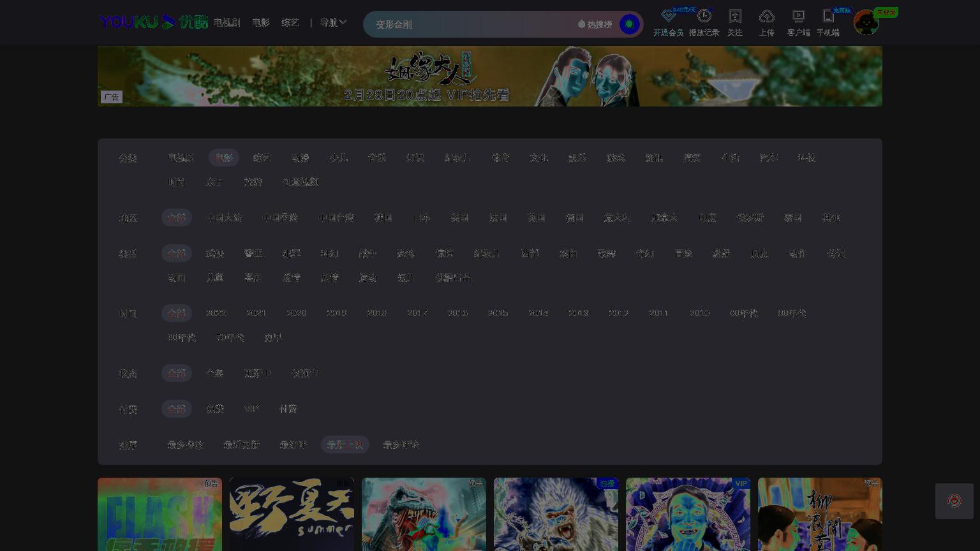The width and height of the screenshot is (980, 551).
Task: Select 2020 in 时间 filter
Action: coord(296,313)
